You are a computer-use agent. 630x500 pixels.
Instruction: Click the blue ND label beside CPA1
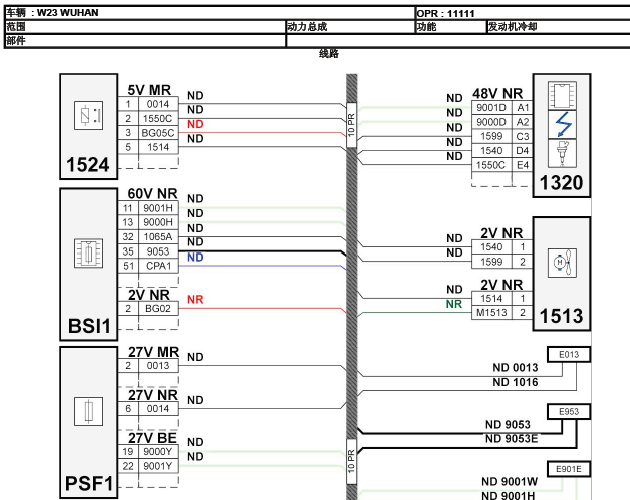pyautogui.click(x=195, y=257)
